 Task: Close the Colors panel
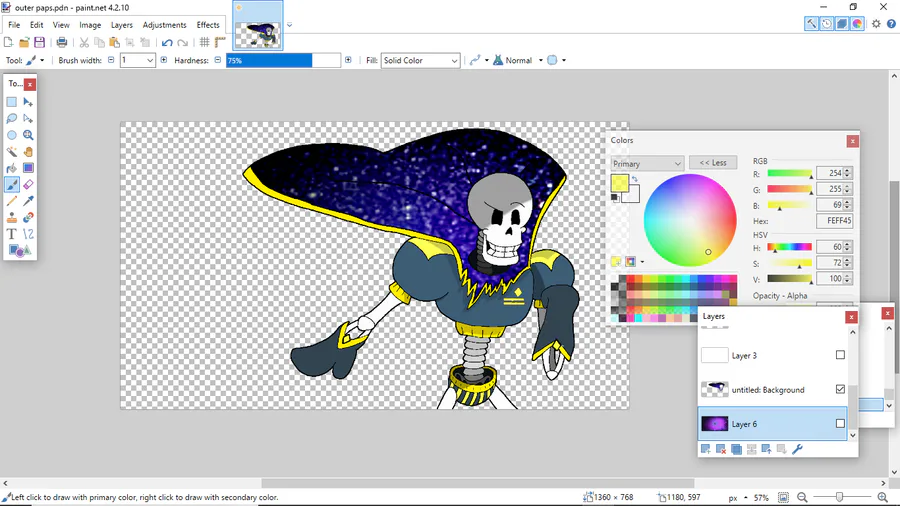(852, 141)
